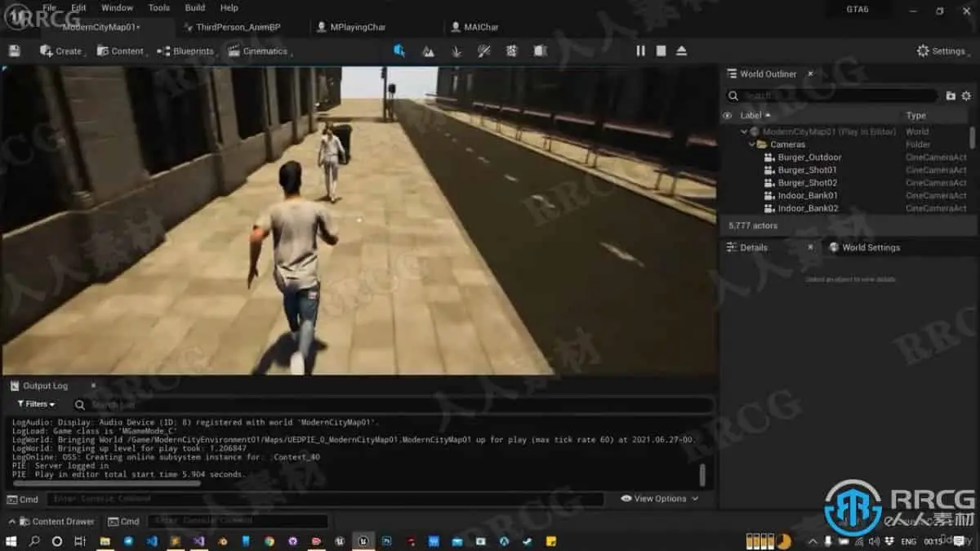The height and width of the screenshot is (551, 980).
Task: Open Visual Studio Code from the taskbar
Action: point(152,540)
